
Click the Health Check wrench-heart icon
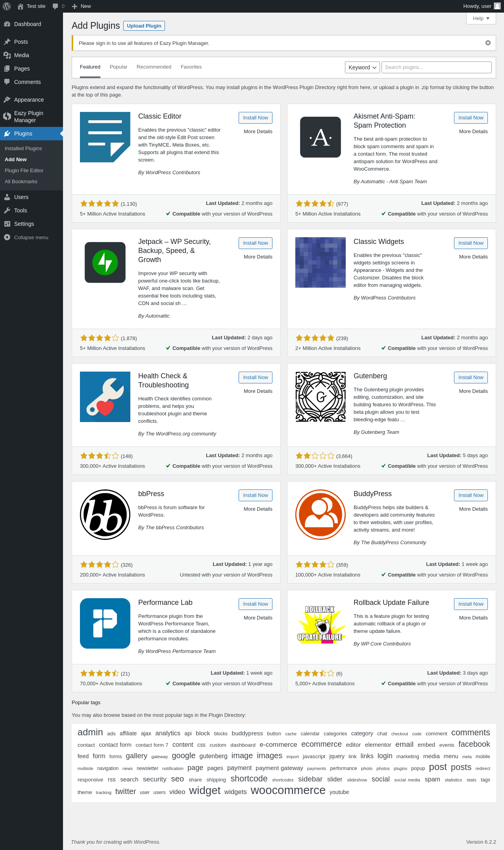(105, 397)
